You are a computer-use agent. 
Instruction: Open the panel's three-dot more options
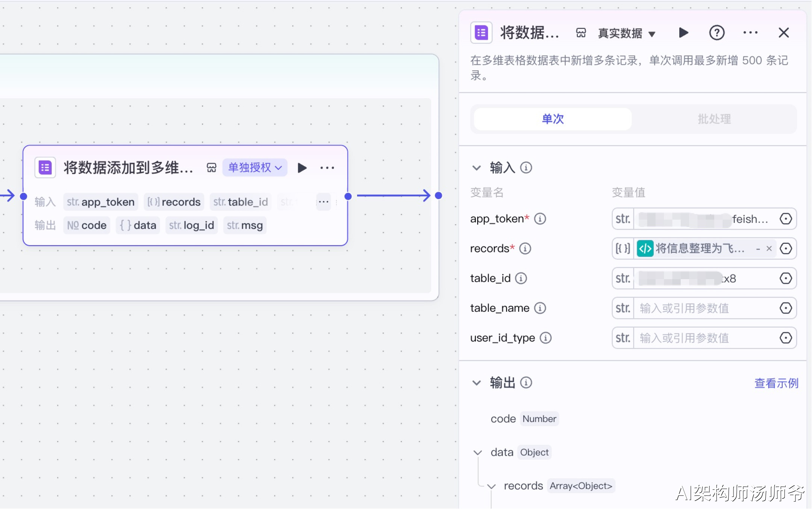tap(750, 33)
